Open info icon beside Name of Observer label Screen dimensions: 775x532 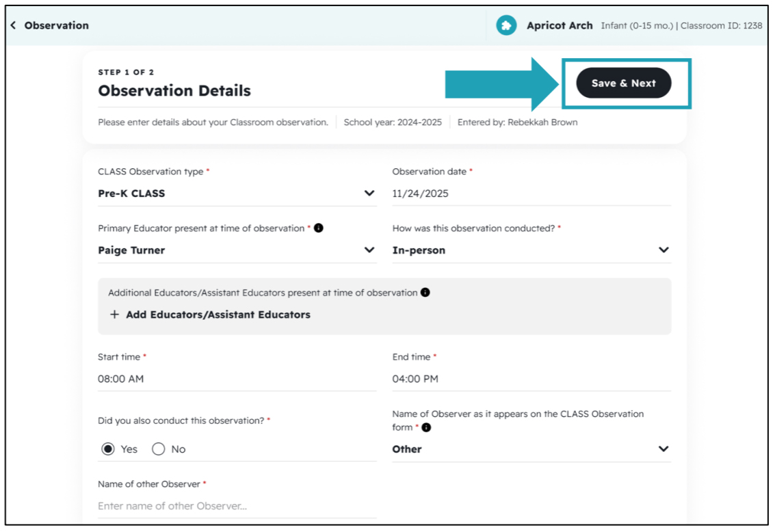pos(426,427)
